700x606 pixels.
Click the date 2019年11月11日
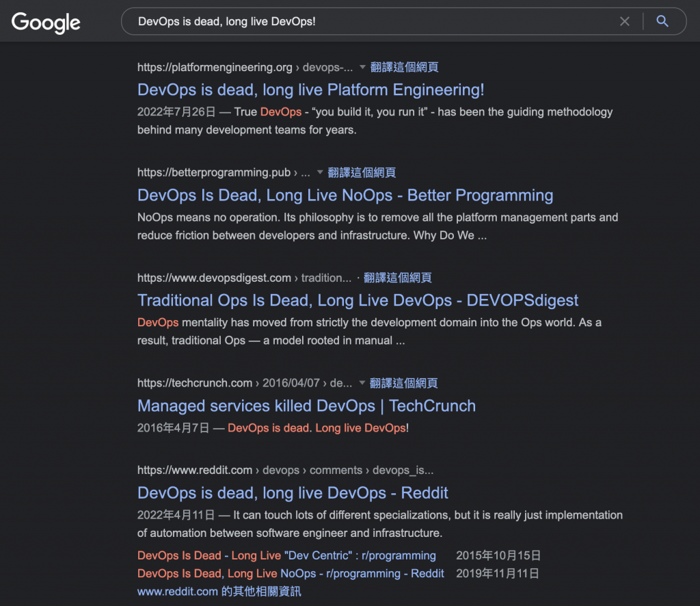tap(498, 573)
